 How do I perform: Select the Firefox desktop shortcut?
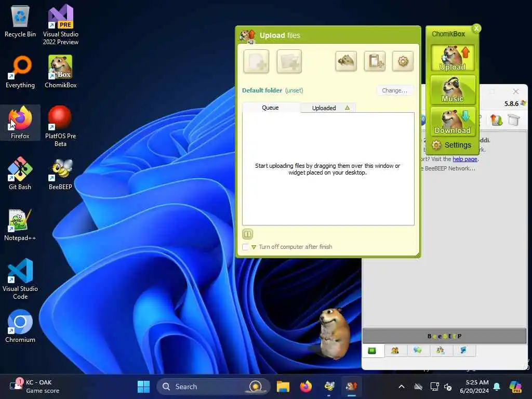[x=20, y=123]
